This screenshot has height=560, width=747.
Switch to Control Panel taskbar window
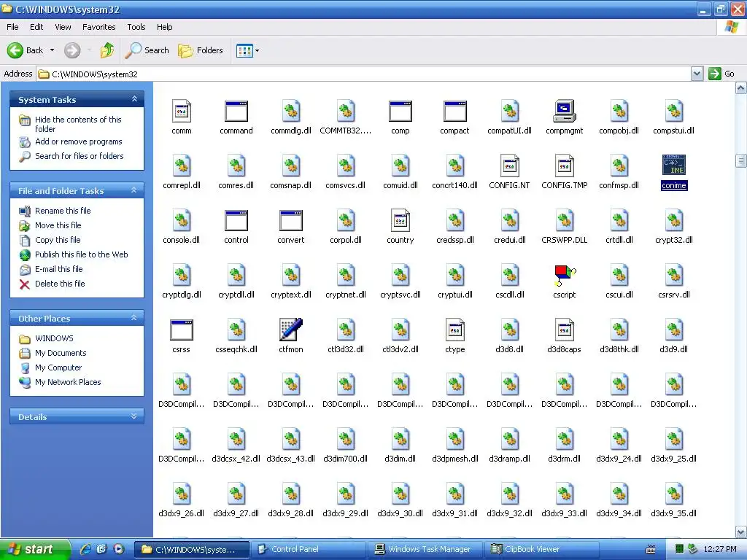click(309, 549)
